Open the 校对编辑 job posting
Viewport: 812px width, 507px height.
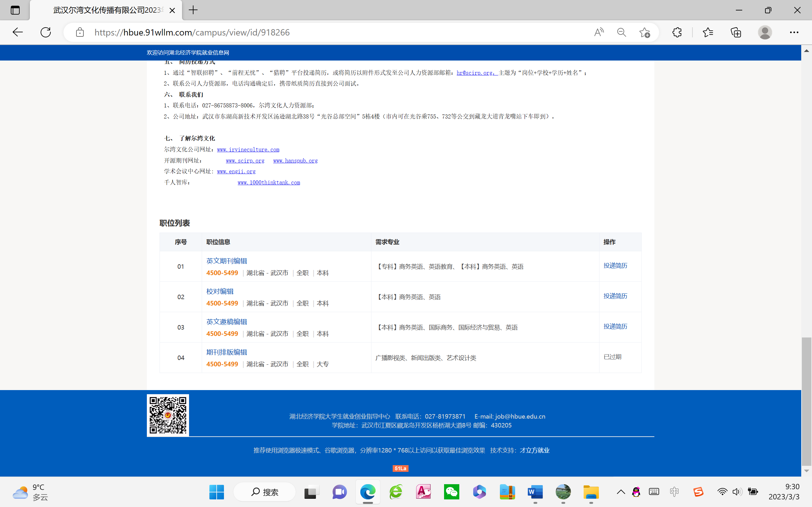(220, 292)
